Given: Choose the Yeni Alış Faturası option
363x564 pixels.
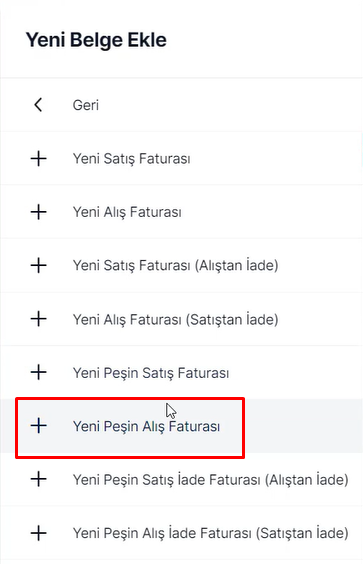Looking at the screenshot, I should (x=127, y=212).
